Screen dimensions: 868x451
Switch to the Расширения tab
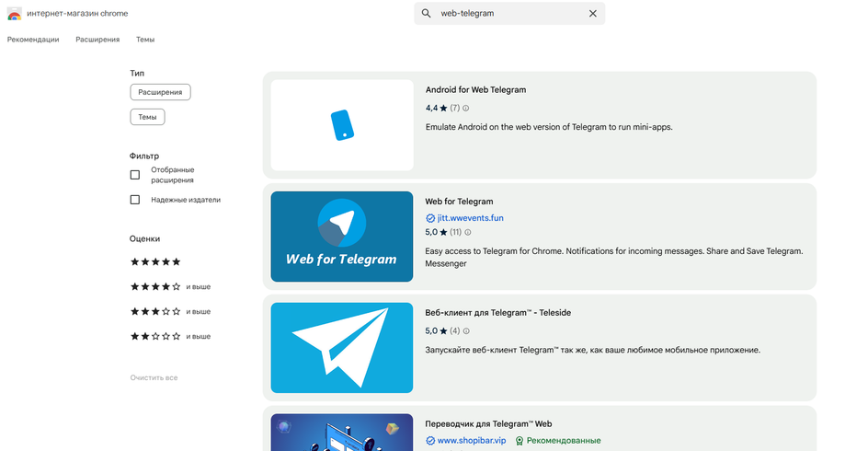coord(97,40)
